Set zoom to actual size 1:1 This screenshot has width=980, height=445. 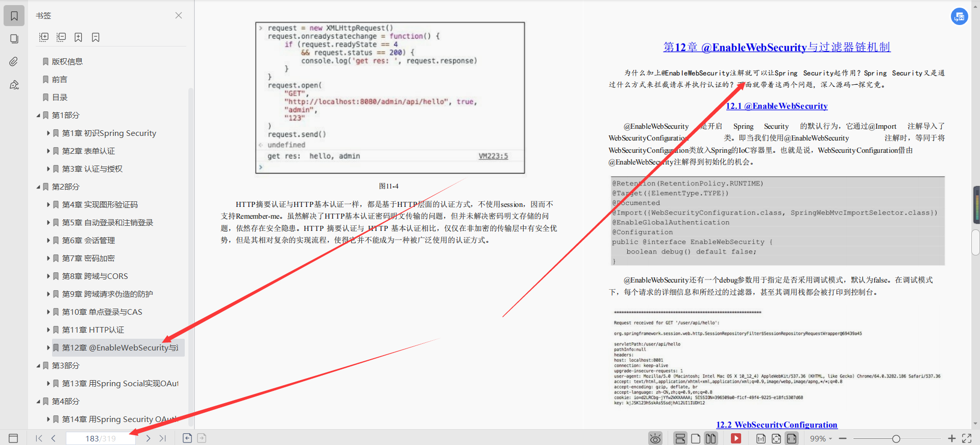(761, 438)
